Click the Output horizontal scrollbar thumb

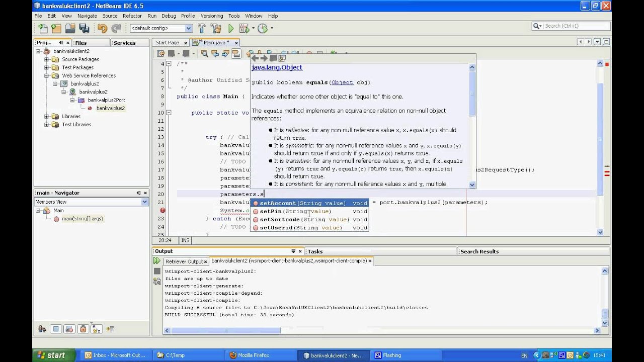click(225, 330)
